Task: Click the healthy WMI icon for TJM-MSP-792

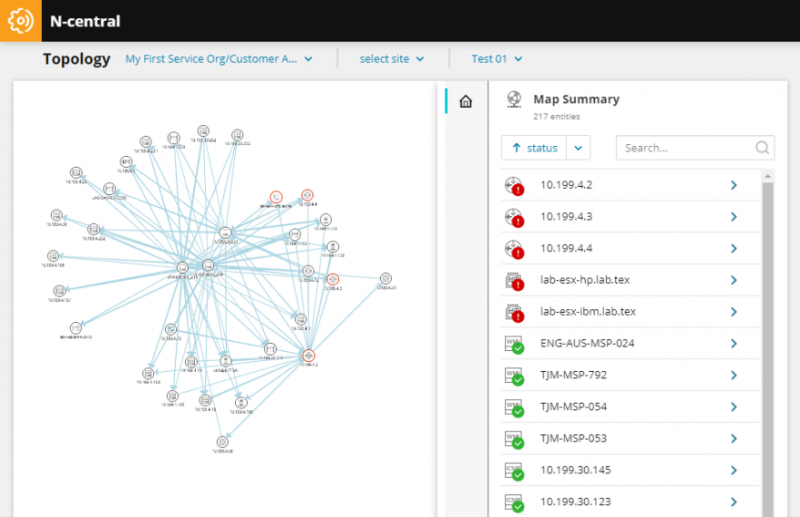Action: (514, 376)
